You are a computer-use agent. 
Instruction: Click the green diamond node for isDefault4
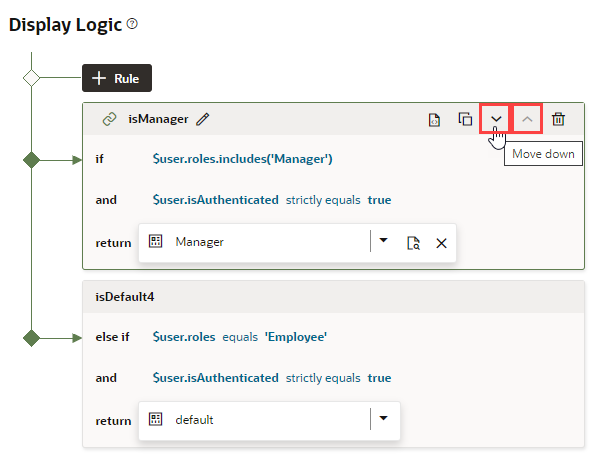coord(32,337)
